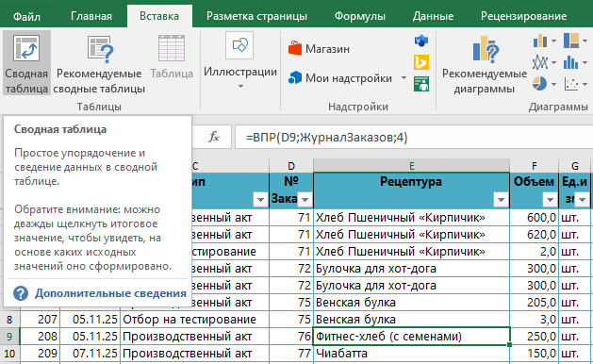The image size is (593, 364).
Task: Select the cell Фитнес-хлеб (с семенами)
Action: [x=411, y=337]
